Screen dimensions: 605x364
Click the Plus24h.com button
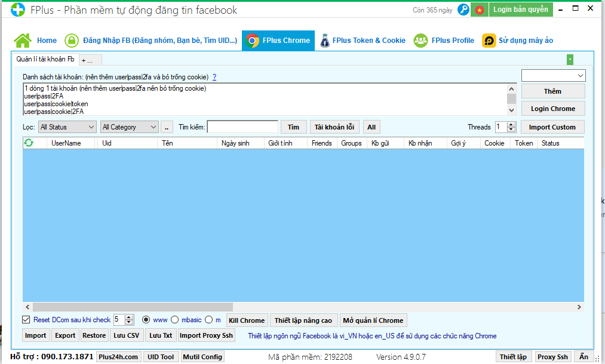click(118, 357)
